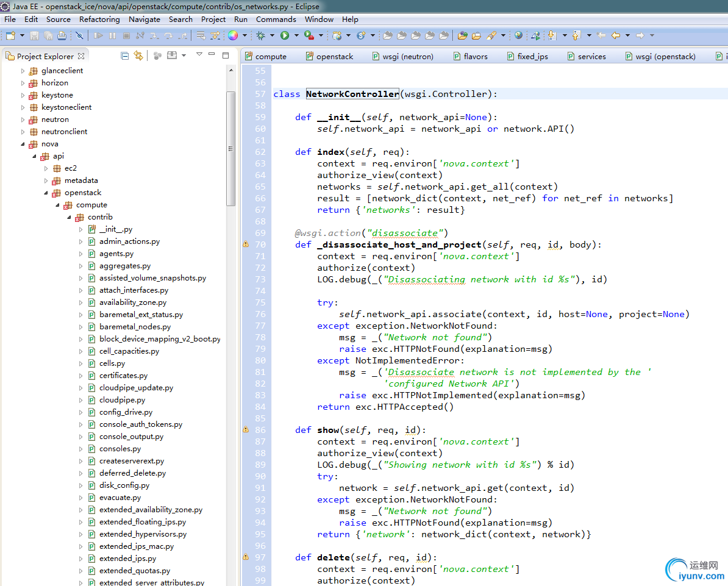This screenshot has height=586, width=728.
Task: Click the Debug bug icon in toolbar
Action: point(260,35)
